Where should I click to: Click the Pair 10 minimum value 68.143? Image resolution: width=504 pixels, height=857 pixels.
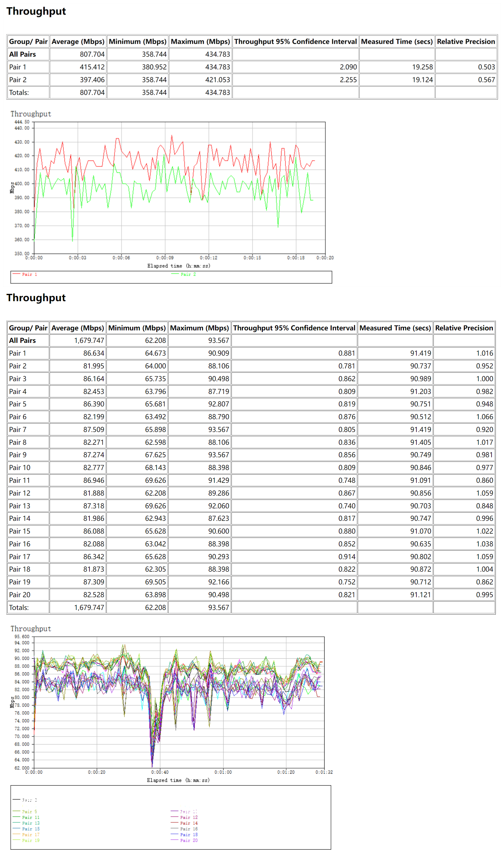tap(155, 468)
